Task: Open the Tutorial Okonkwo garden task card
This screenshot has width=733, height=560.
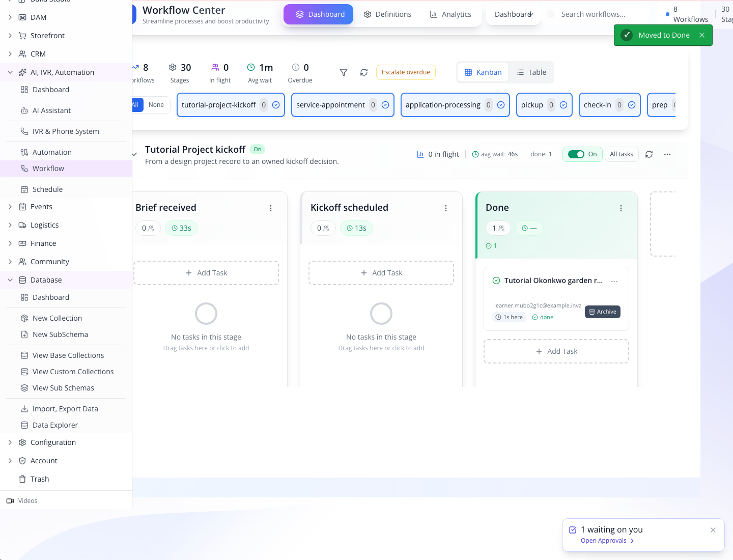Action: pyautogui.click(x=556, y=299)
